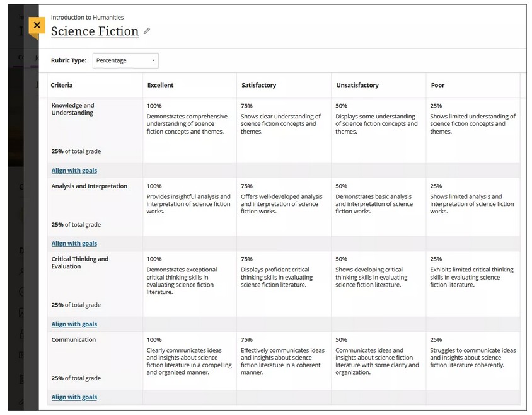The image size is (532, 415).
Task: Click the 25% of total grade under Communication
Action: point(76,378)
